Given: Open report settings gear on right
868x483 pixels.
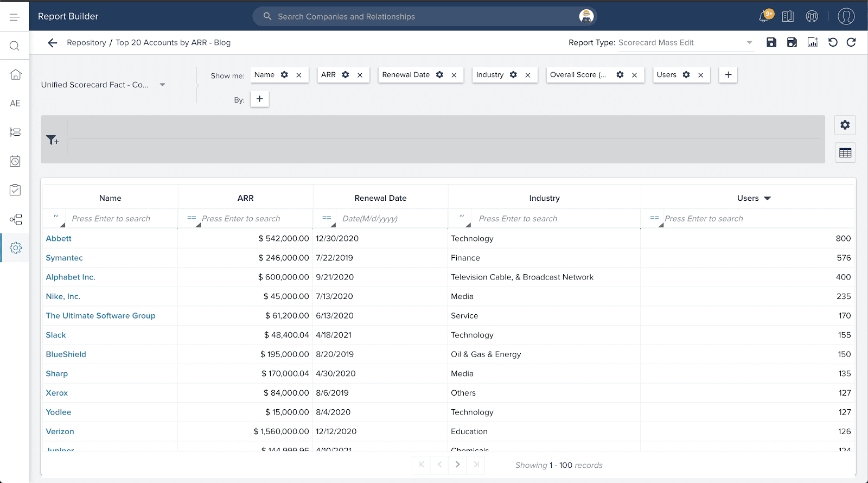Looking at the screenshot, I should pyautogui.click(x=845, y=125).
